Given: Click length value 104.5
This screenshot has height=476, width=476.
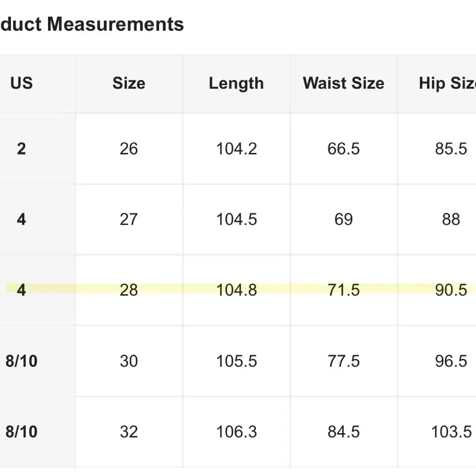Looking at the screenshot, I should (x=236, y=219).
